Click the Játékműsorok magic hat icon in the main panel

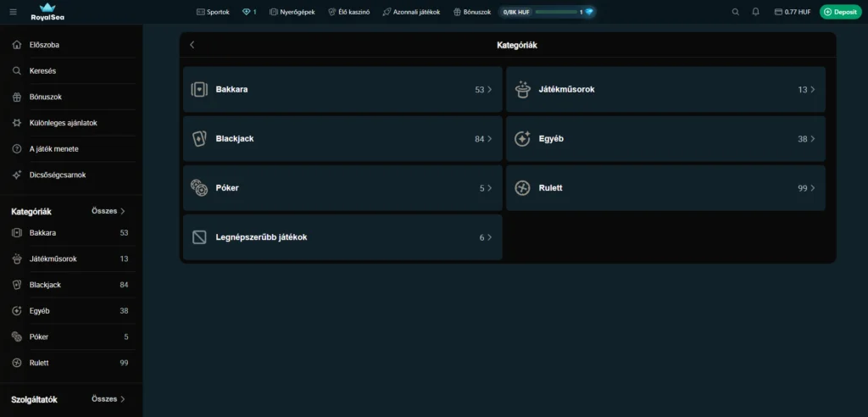click(x=522, y=90)
